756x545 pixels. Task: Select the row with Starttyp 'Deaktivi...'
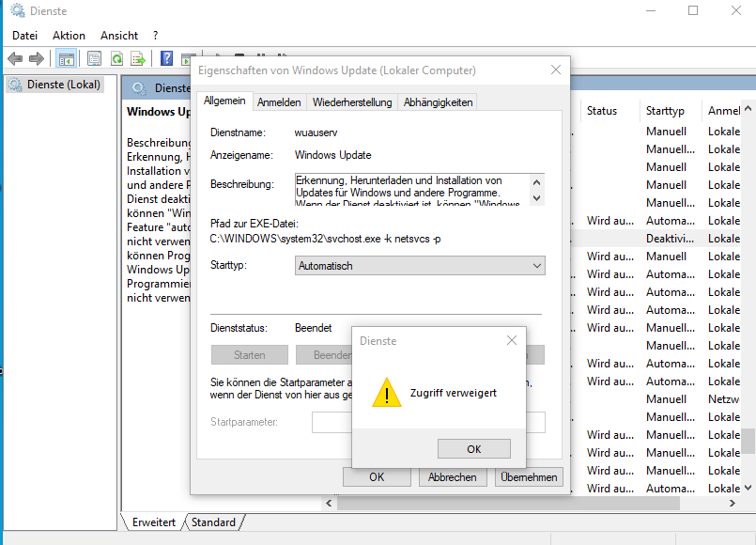click(656, 239)
